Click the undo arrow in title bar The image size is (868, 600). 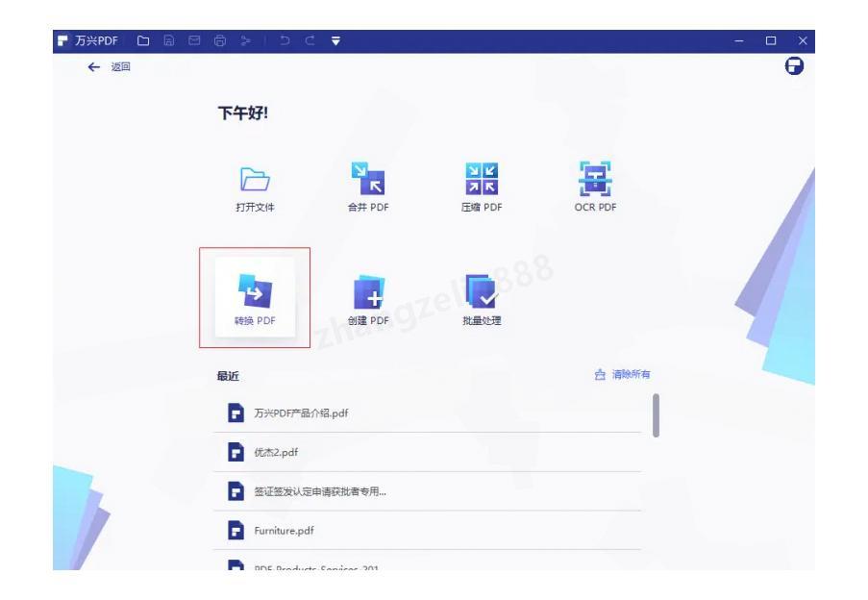pyautogui.click(x=285, y=40)
